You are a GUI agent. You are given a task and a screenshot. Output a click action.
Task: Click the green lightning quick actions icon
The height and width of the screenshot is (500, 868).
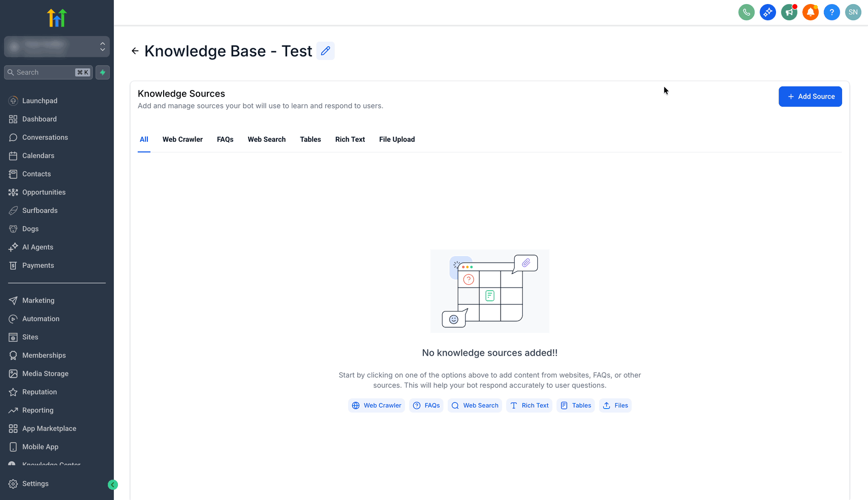pyautogui.click(x=103, y=73)
